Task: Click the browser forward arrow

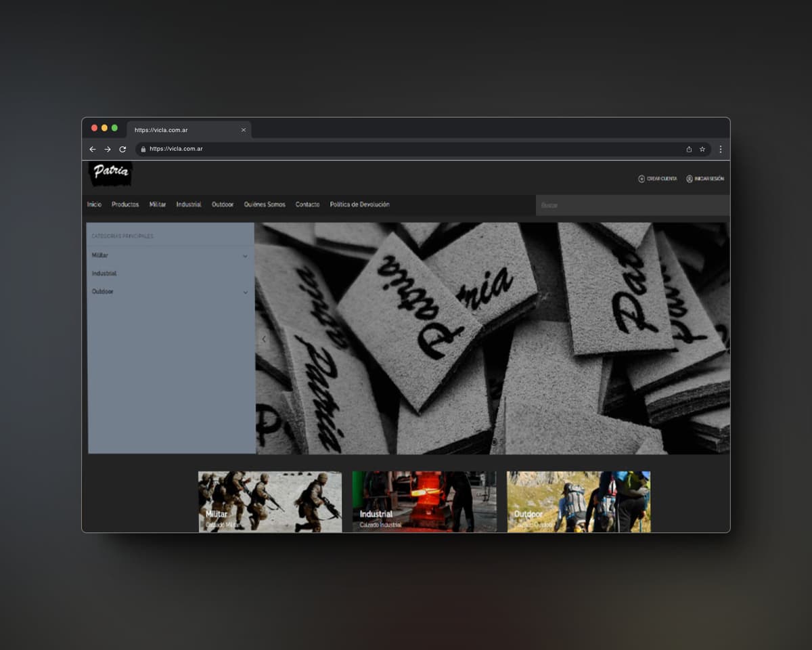Action: point(108,149)
